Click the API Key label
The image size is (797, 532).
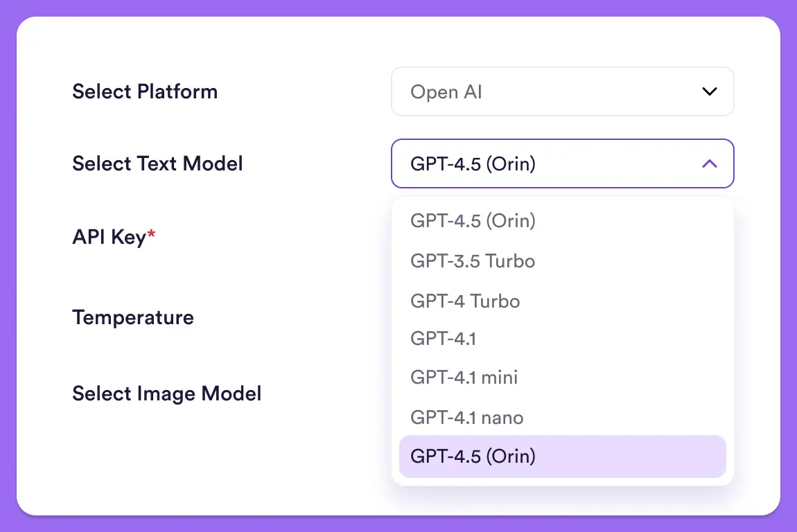coord(114,238)
